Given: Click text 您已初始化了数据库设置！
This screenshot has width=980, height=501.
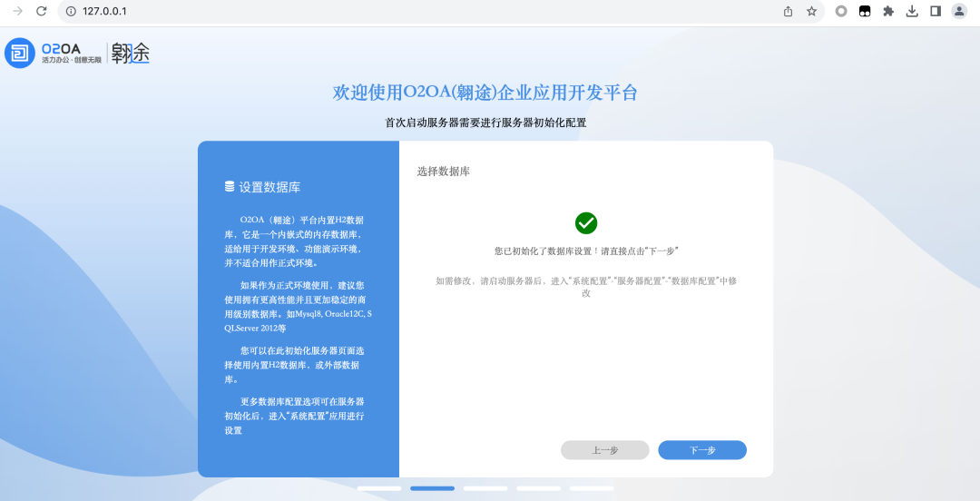Looking at the screenshot, I should point(546,250).
